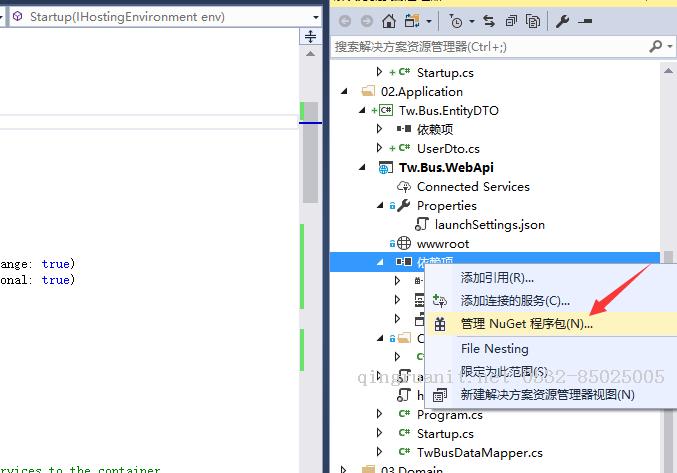
Task: Click the 'true' keyword after 'onal:'
Action: point(56,280)
